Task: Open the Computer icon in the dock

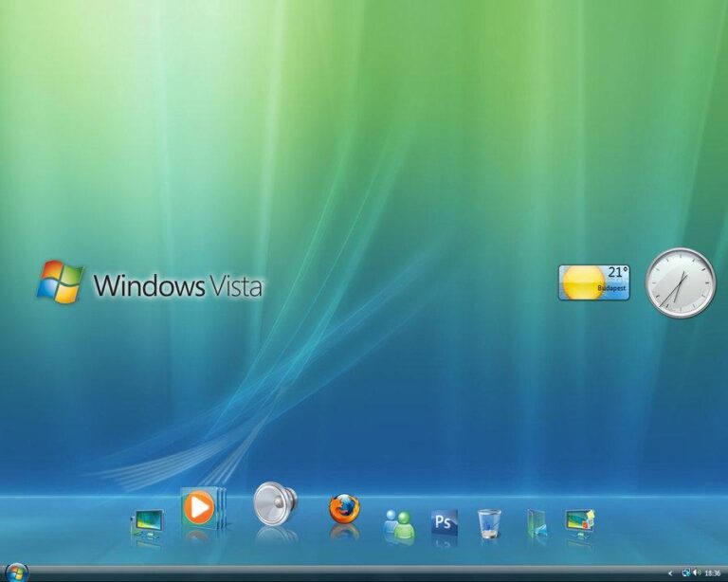Action: coord(148,523)
